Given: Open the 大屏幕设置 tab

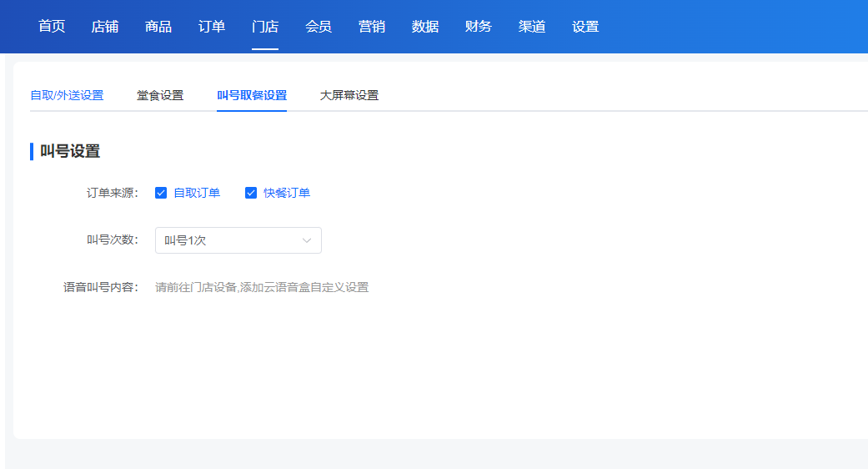Looking at the screenshot, I should tap(349, 95).
